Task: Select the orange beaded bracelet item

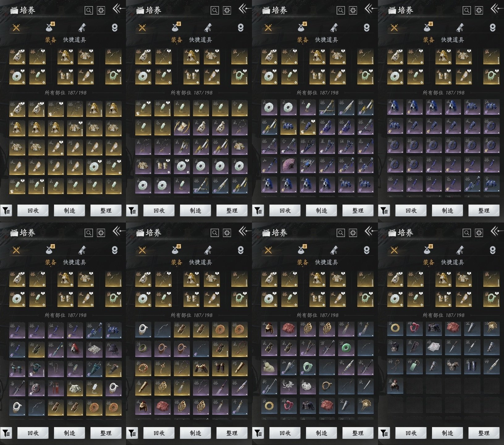Action: tap(143, 368)
